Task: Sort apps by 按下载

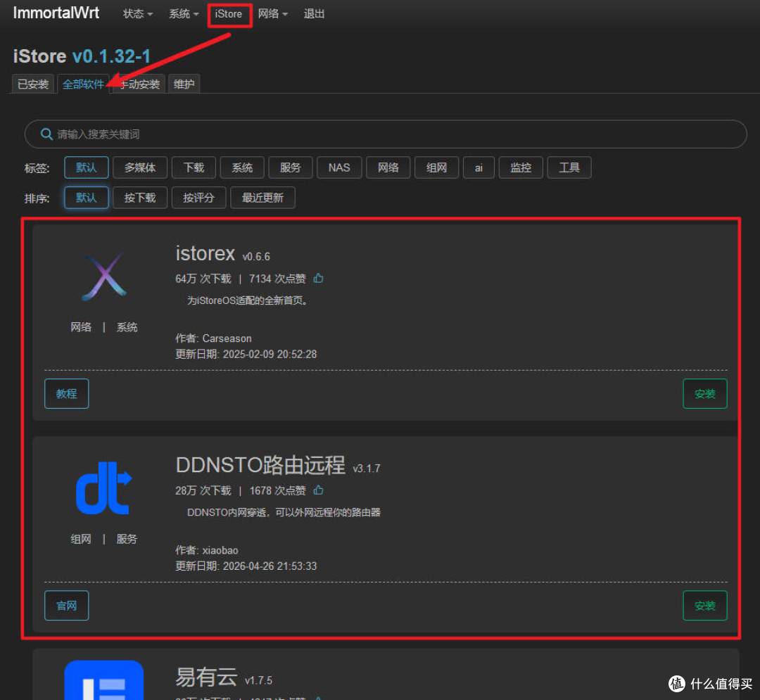Action: click(140, 198)
